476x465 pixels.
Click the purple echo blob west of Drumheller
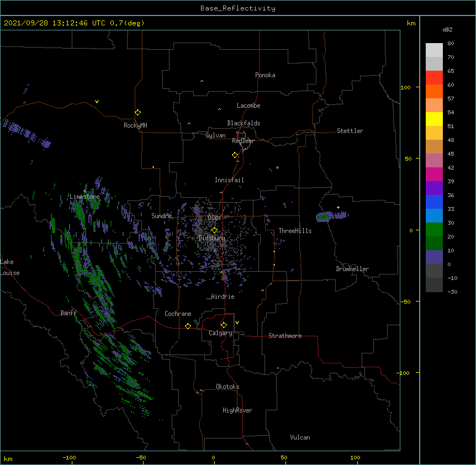coord(332,216)
